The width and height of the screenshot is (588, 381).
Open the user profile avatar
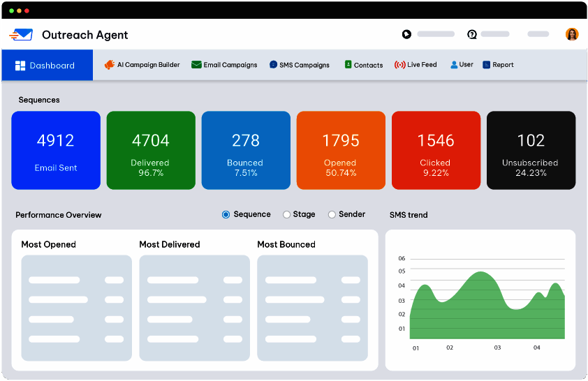click(572, 34)
